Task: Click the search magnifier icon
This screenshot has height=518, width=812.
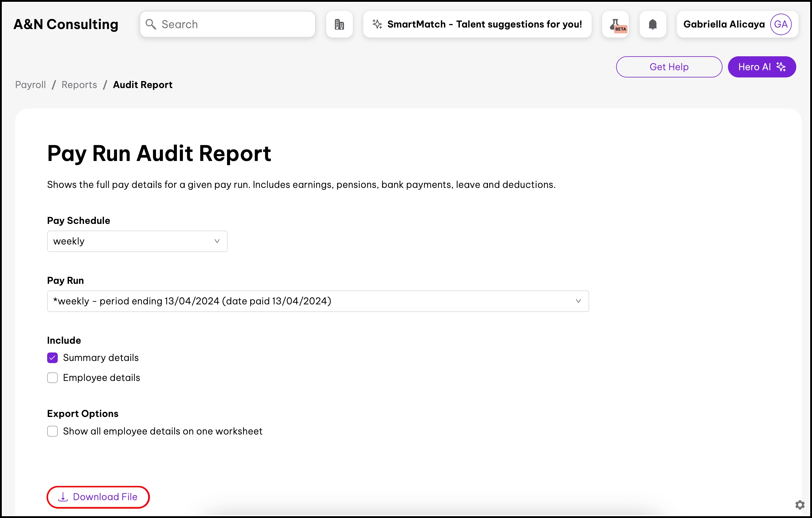Action: (x=151, y=24)
